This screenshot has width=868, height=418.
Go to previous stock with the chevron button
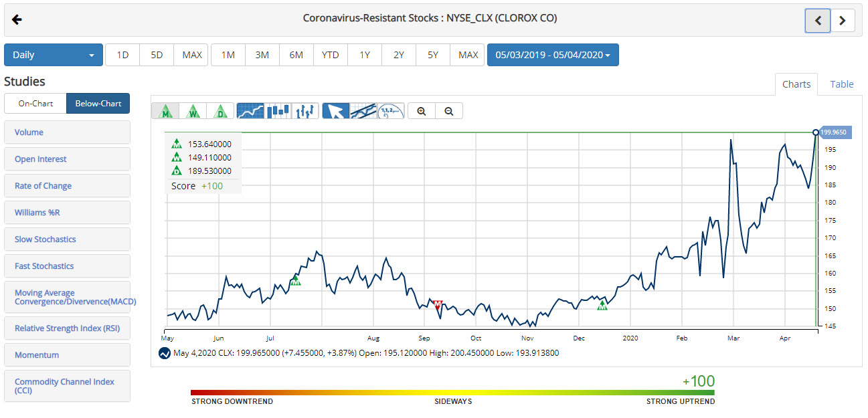point(818,21)
